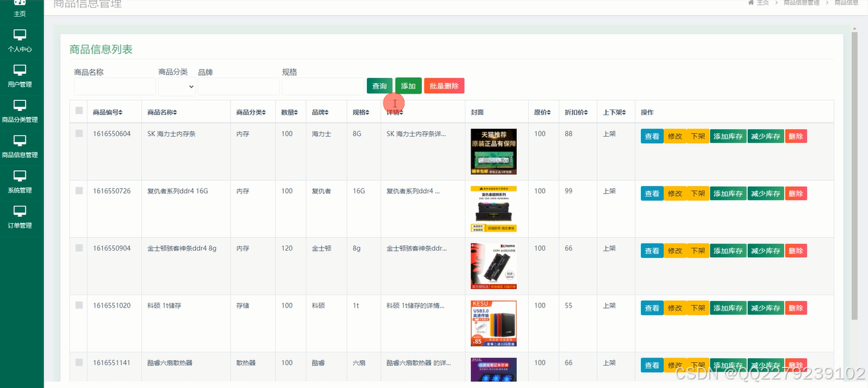868x388 pixels.
Task: Toggle the select-all checkbox in the table header
Action: point(79,111)
